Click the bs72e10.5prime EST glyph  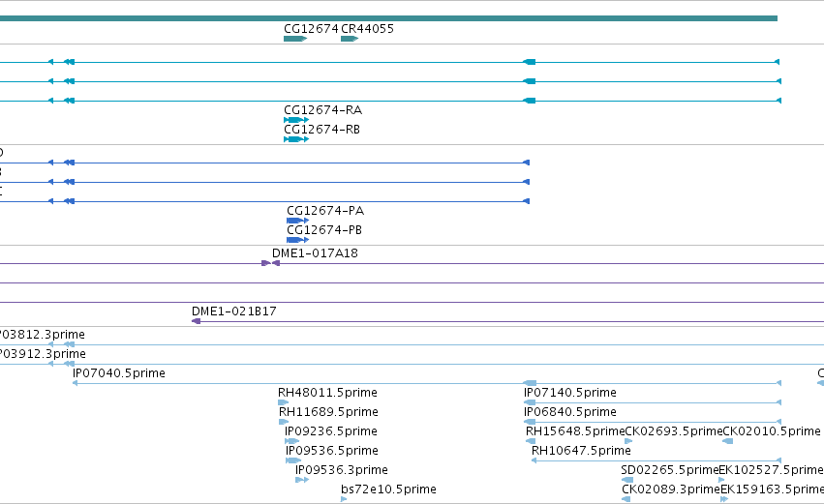(x=344, y=499)
